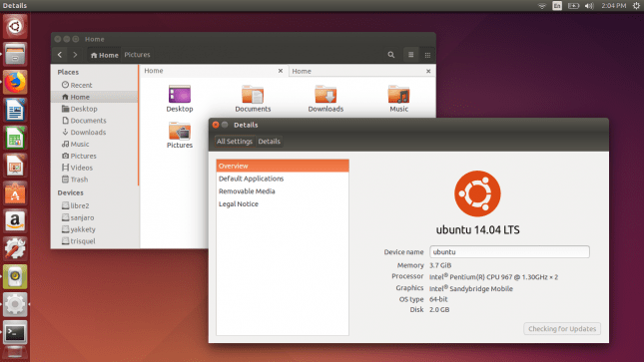Open the Ubuntu Dash launcher icon
The image size is (644, 362).
[15, 26]
